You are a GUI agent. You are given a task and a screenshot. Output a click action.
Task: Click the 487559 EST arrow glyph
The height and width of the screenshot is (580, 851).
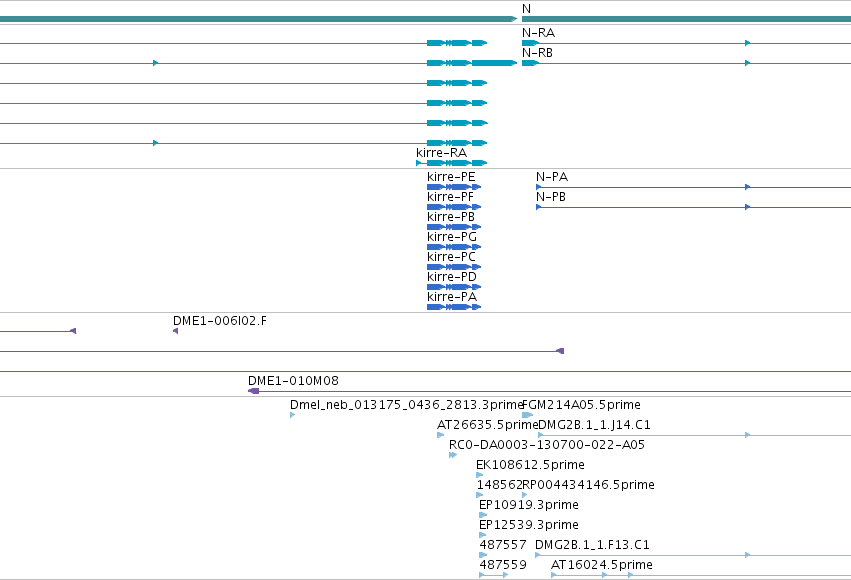(x=493, y=575)
